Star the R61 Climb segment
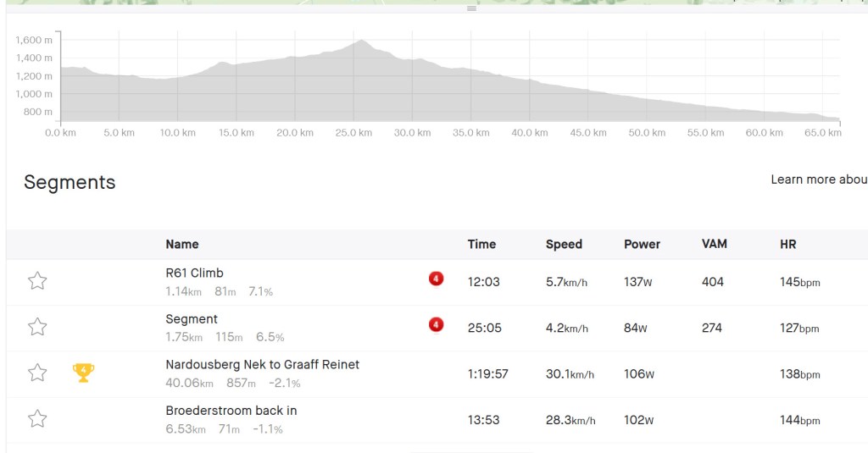 pyautogui.click(x=37, y=281)
